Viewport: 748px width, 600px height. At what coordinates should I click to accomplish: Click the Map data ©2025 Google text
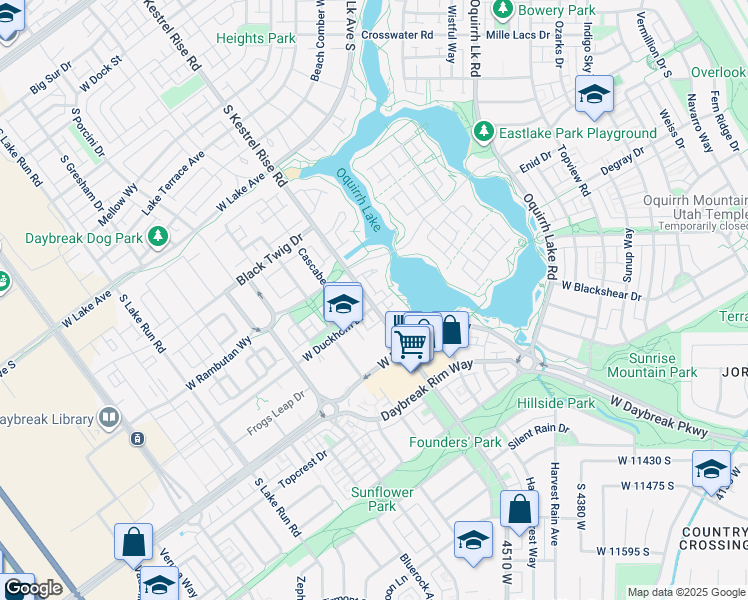click(x=686, y=592)
